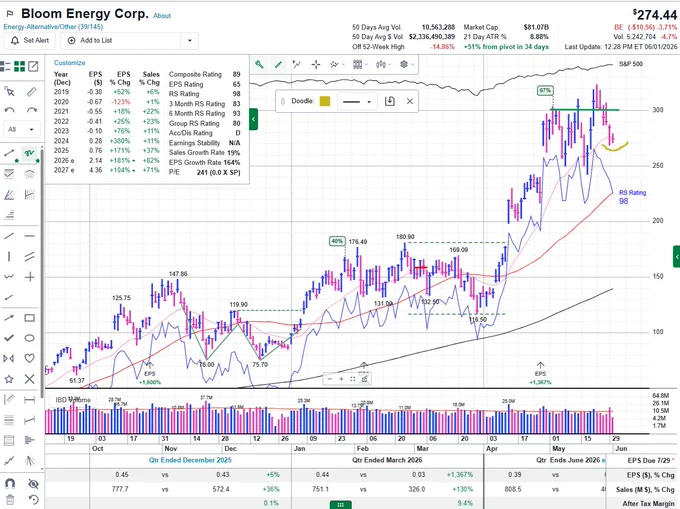Click the green pencil drawing mode icon
The height and width of the screenshot is (509, 680).
coord(278,65)
